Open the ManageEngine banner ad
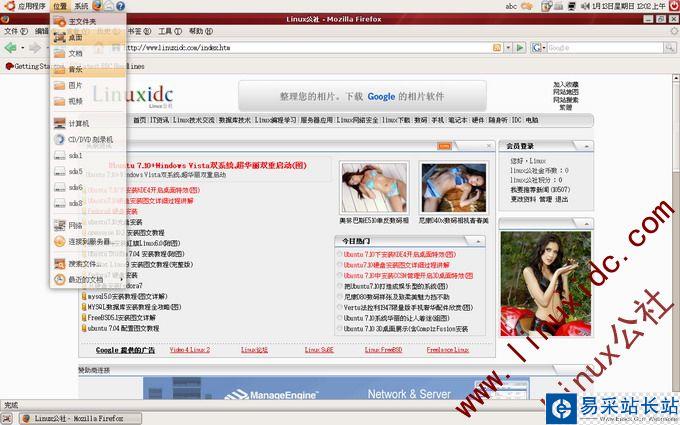 coord(336,388)
